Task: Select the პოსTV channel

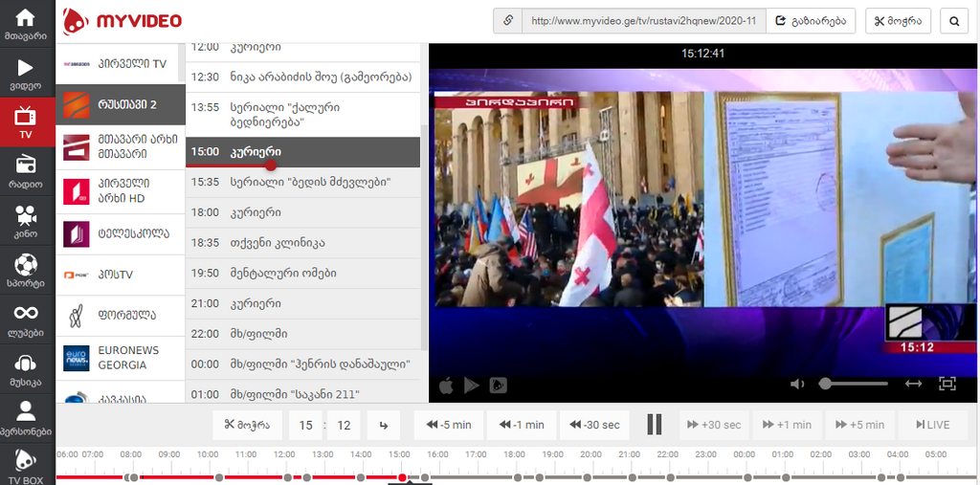Action: [x=120, y=275]
